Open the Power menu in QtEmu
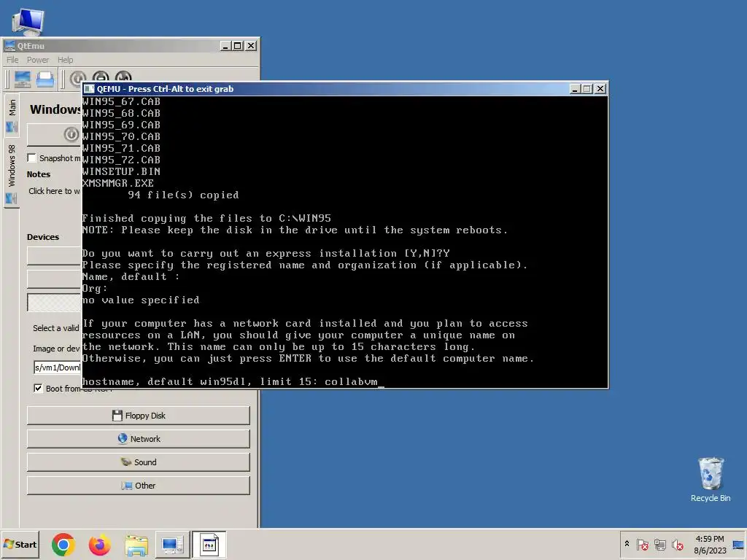Viewport: 747px width, 560px height. 38,60
